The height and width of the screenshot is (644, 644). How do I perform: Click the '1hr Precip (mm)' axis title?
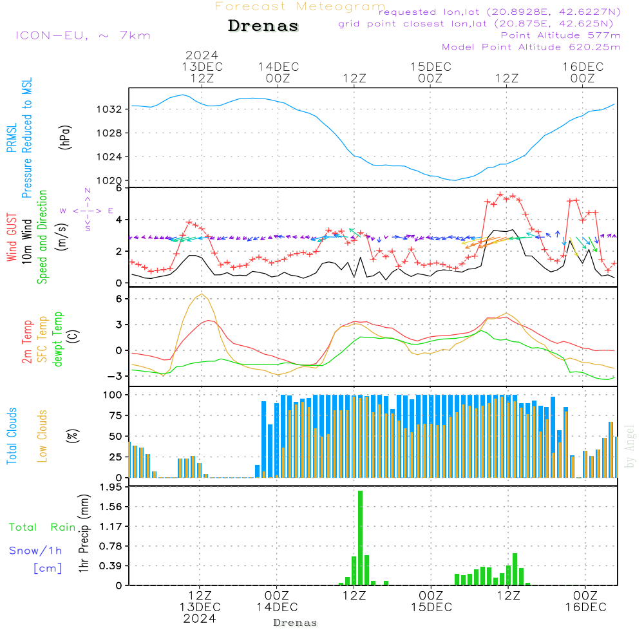(84, 533)
